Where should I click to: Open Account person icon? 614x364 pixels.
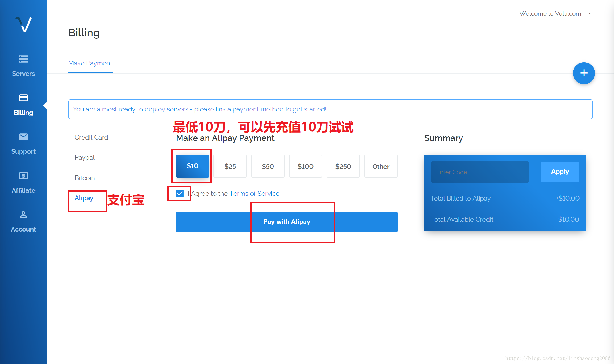[23, 215]
